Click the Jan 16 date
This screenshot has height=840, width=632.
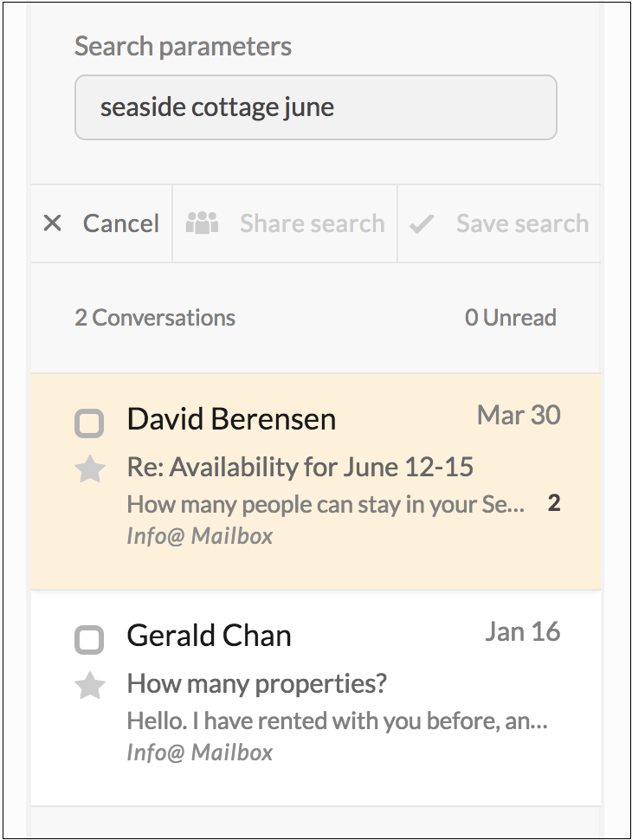(523, 631)
